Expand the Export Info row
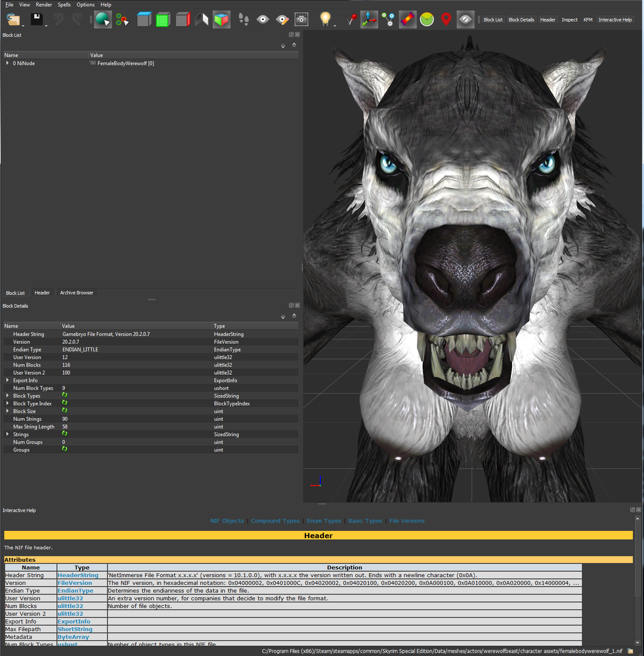644x656 pixels. pyautogui.click(x=7, y=380)
